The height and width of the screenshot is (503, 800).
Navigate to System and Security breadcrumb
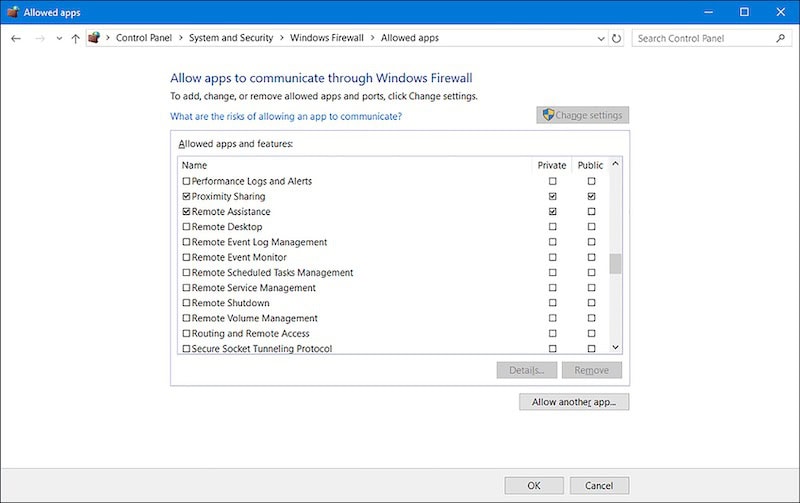[x=231, y=38]
